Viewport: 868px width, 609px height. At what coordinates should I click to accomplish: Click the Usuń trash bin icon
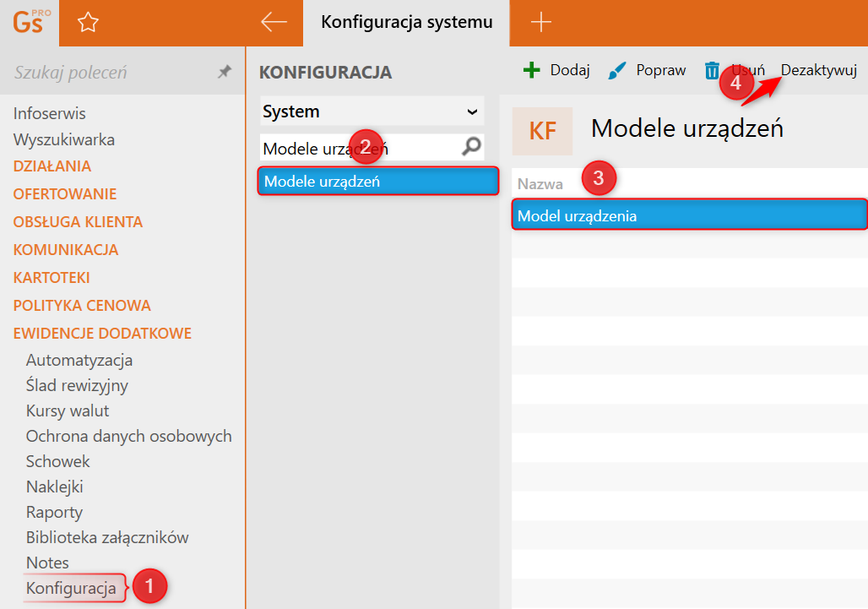713,71
